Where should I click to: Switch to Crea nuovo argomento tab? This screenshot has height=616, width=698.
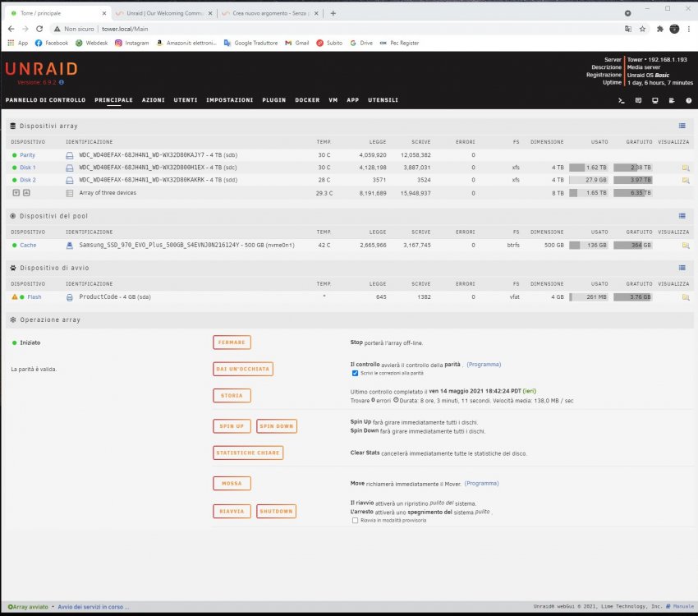(x=269, y=13)
